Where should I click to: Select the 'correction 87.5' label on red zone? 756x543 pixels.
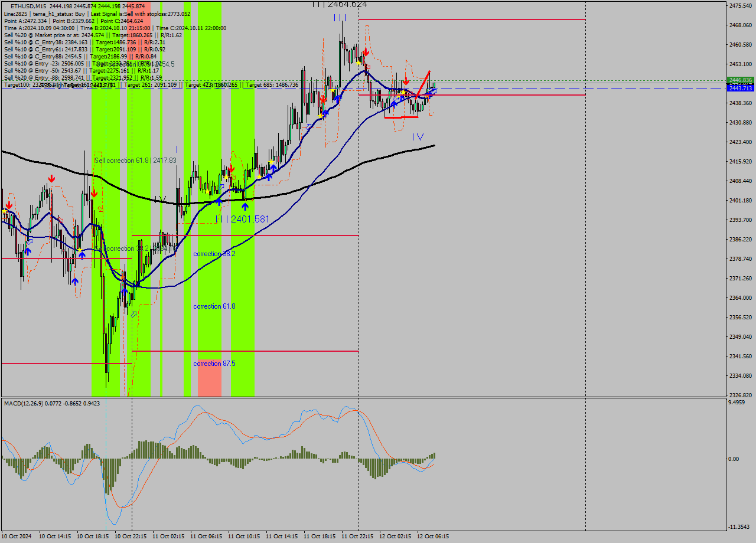[214, 364]
